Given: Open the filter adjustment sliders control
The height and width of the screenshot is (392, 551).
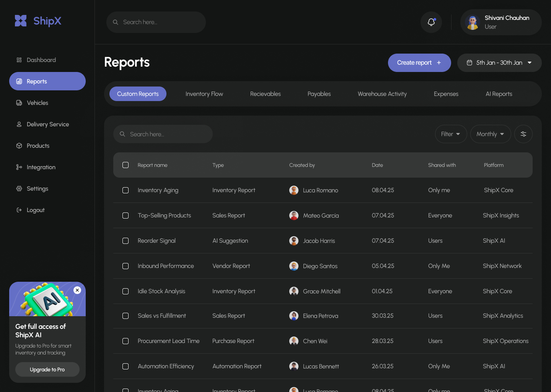Looking at the screenshot, I should point(523,134).
